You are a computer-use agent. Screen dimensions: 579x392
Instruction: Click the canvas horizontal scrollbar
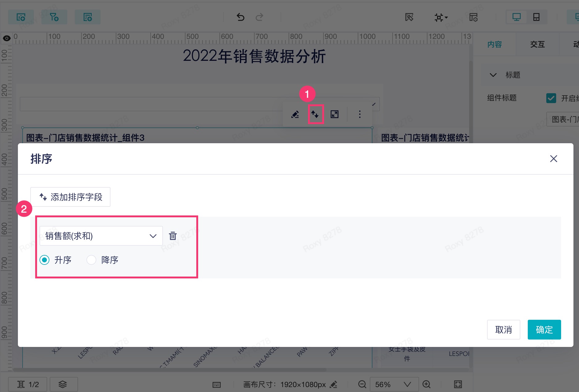point(169,369)
